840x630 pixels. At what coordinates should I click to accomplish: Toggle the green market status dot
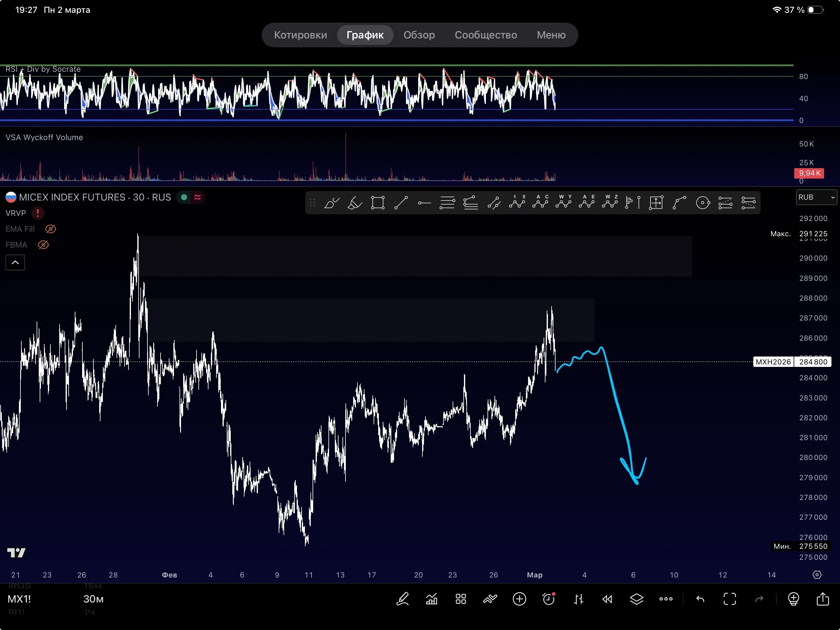click(184, 197)
